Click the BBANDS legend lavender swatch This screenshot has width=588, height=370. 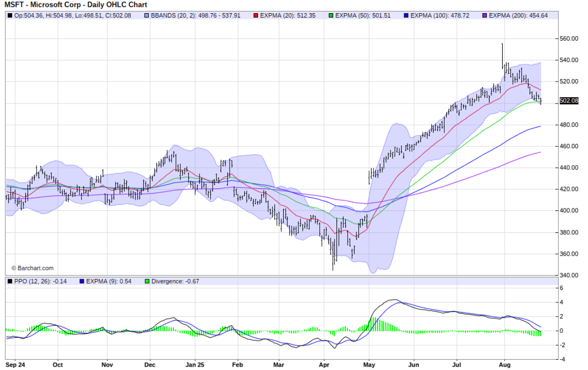click(x=146, y=16)
